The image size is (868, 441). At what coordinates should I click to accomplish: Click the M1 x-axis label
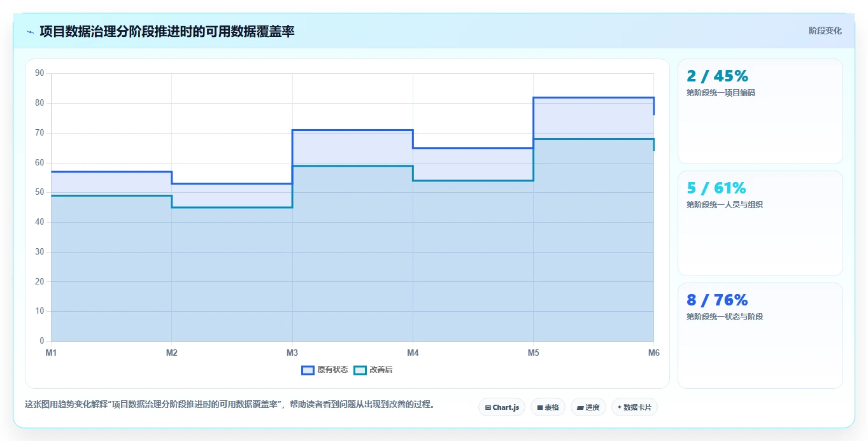(x=51, y=352)
